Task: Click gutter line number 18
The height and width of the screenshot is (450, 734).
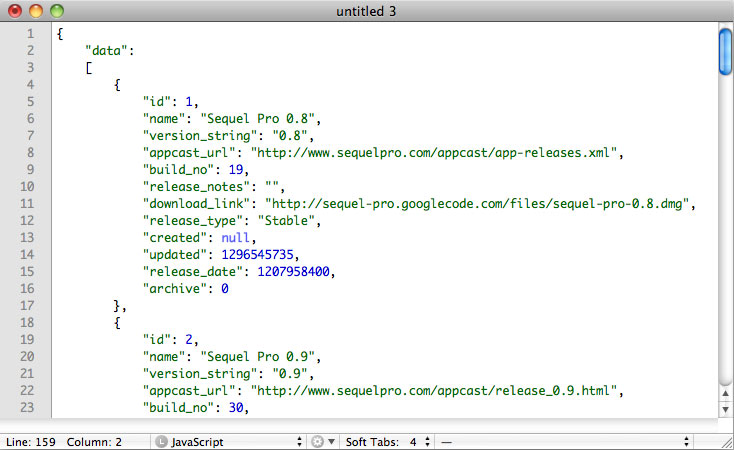Action: [27, 323]
